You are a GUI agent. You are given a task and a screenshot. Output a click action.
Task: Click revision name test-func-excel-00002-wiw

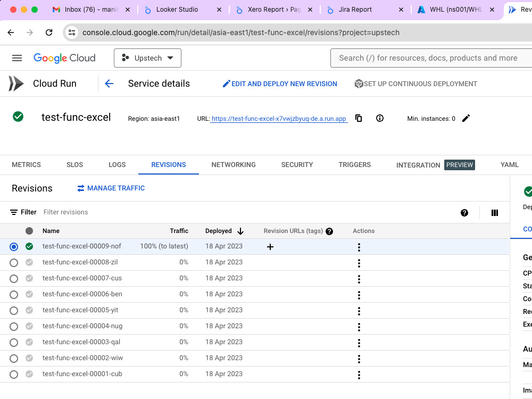click(82, 358)
